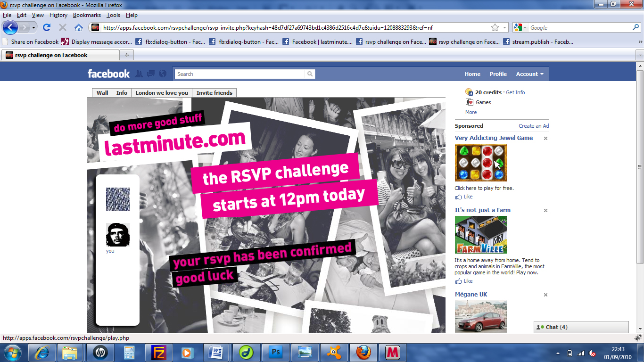The width and height of the screenshot is (644, 362).
Task: Open Facebook notifications globe icon
Action: click(x=163, y=74)
